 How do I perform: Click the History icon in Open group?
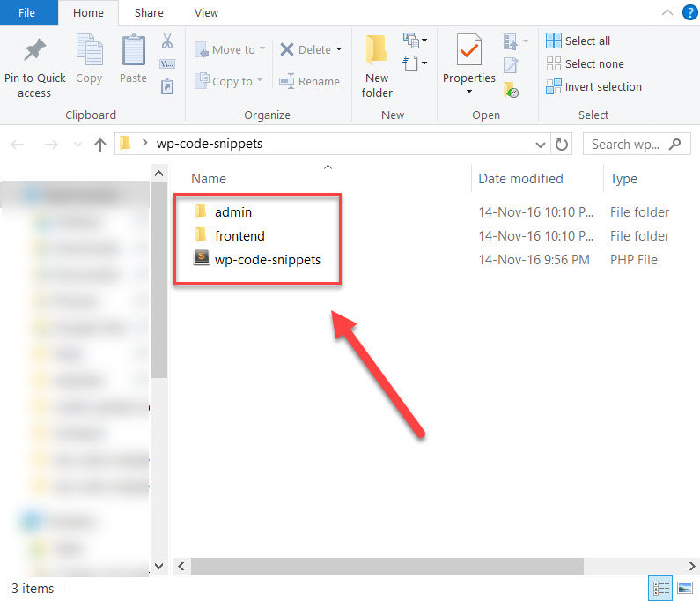pos(511,90)
